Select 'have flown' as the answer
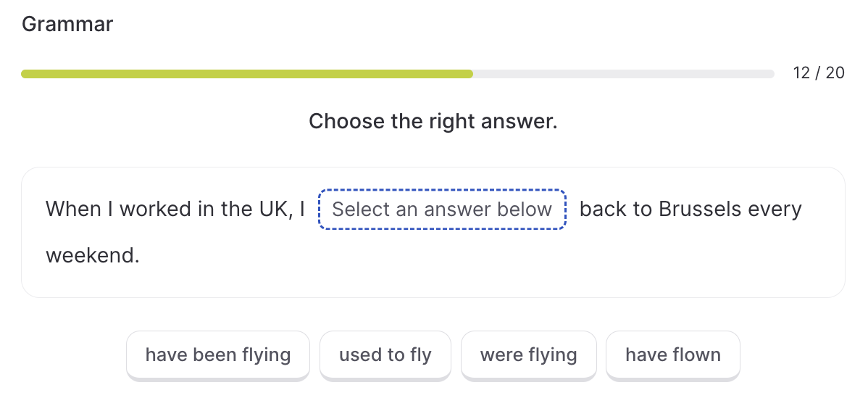868x406 pixels. 673,355
